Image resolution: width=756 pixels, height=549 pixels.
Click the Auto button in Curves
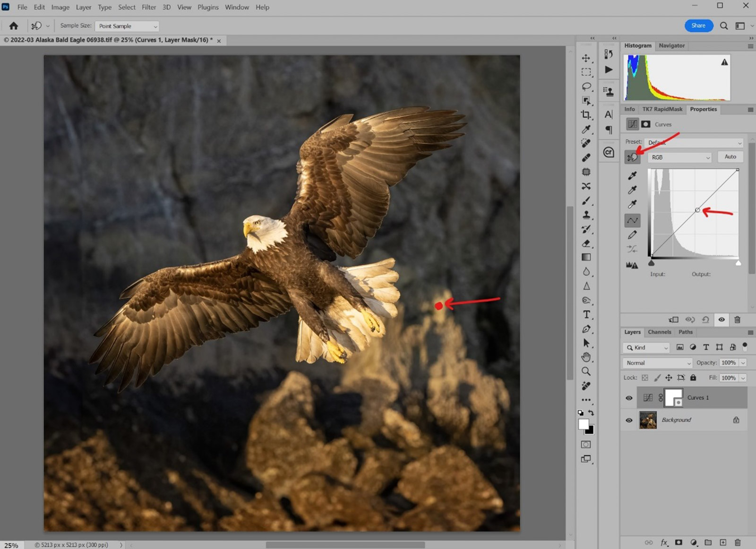[730, 157]
